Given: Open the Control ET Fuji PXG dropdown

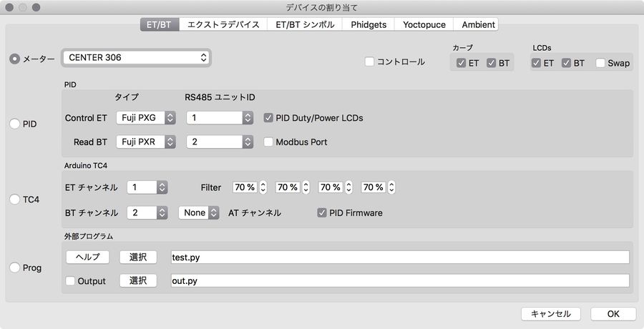Looking at the screenshot, I should click(x=146, y=118).
